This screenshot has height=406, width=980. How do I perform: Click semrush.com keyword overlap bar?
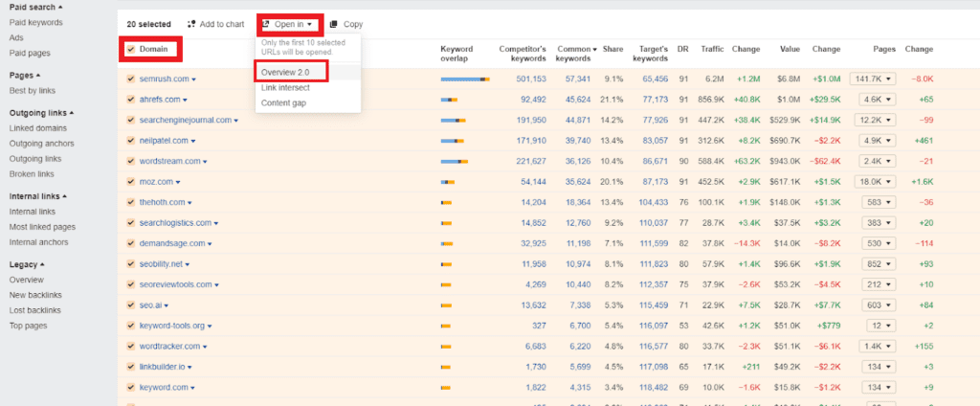tap(465, 79)
